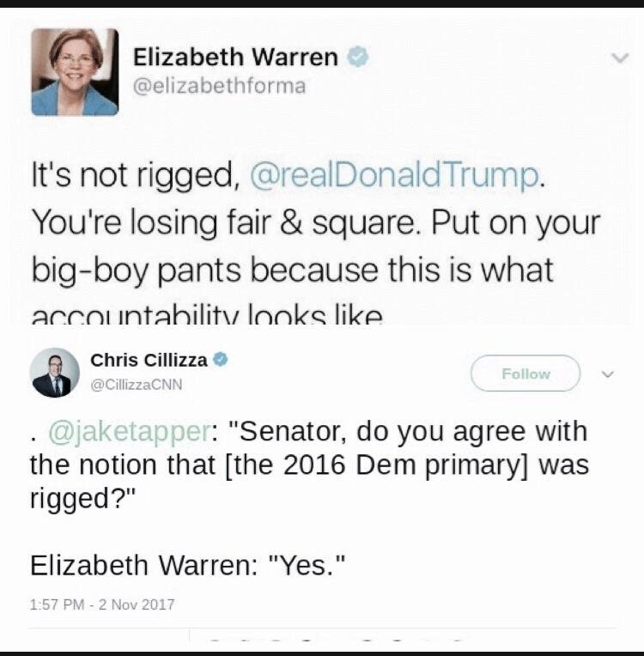
Task: Open Elizabeth Warren's profile picture
Action: point(75,72)
